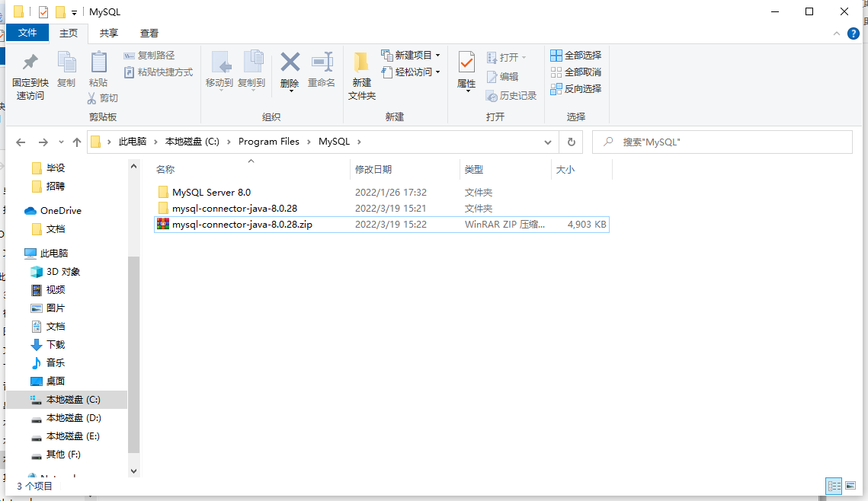Open the ribbon Help question mark
Image resolution: width=868 pixels, height=501 pixels.
854,34
